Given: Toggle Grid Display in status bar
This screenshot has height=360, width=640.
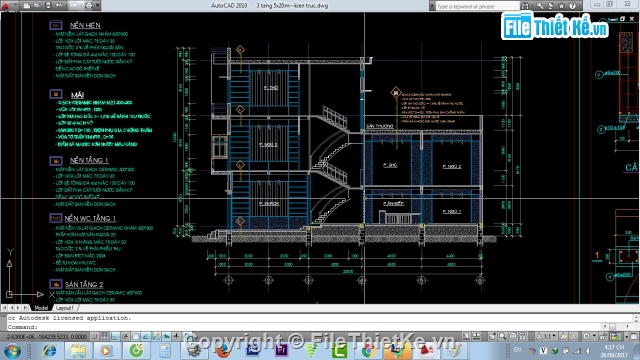Looking at the screenshot, I should point(105,336).
